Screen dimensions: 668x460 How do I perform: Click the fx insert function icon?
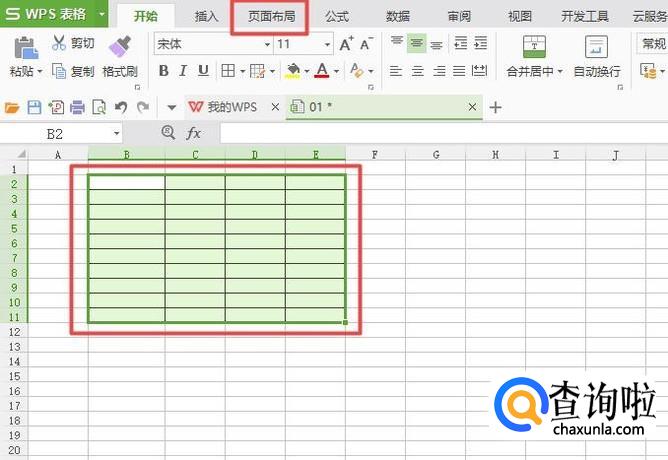(194, 132)
